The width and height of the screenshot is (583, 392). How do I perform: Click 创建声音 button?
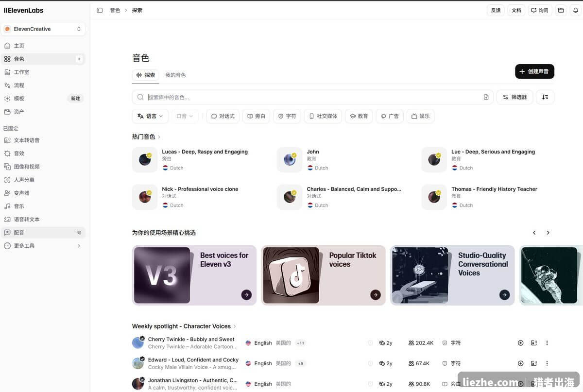534,71
